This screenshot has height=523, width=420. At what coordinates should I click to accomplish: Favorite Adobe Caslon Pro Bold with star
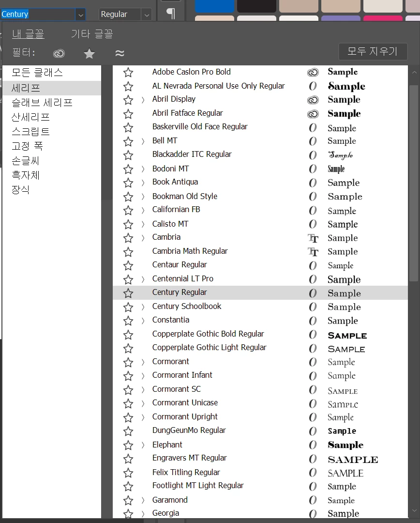click(128, 72)
